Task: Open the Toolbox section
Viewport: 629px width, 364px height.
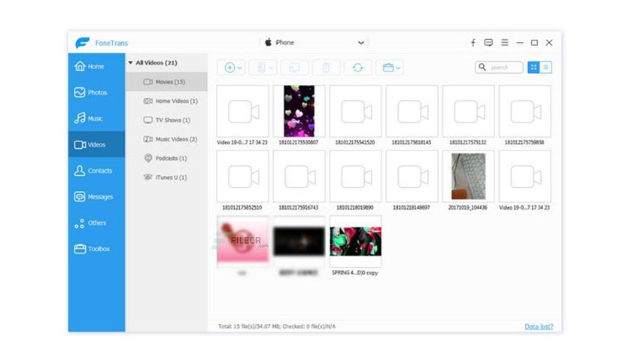Action: pyautogui.click(x=96, y=248)
